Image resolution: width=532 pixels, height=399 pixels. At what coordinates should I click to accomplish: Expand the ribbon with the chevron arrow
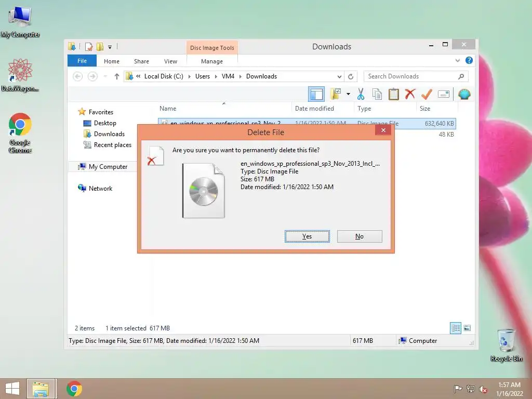pyautogui.click(x=457, y=61)
